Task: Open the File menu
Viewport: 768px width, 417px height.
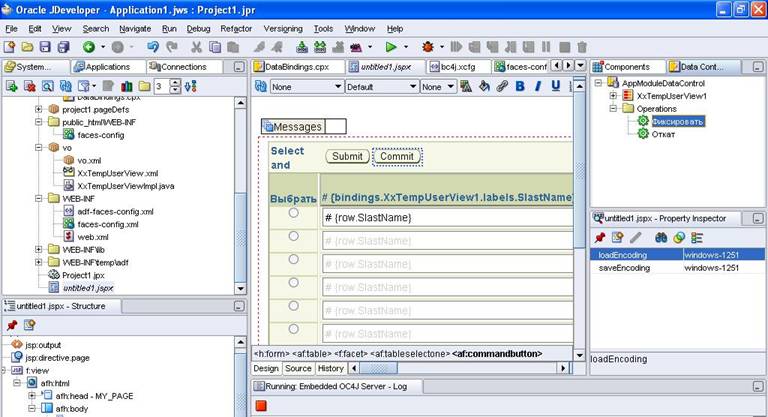Action: tap(11, 29)
